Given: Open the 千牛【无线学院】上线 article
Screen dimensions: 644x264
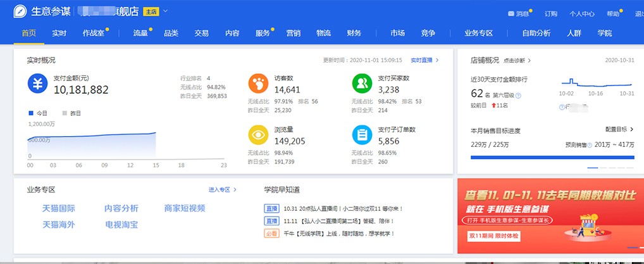Looking at the screenshot, I should tap(339, 234).
